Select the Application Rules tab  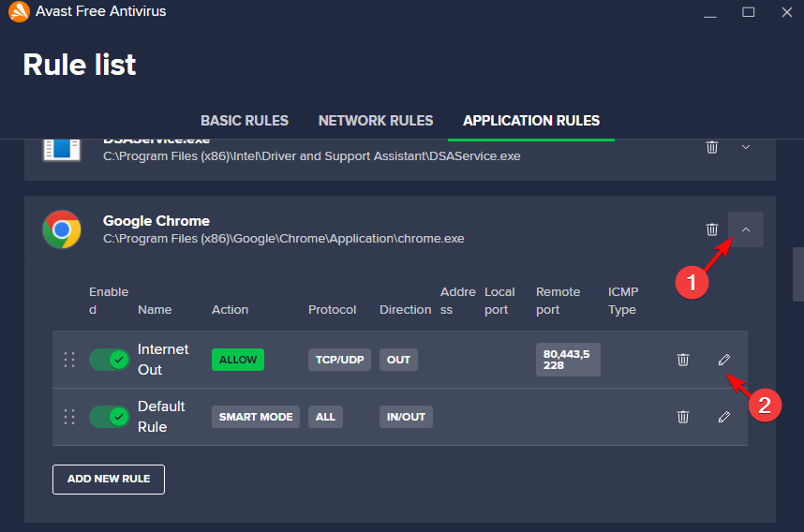[531, 121]
